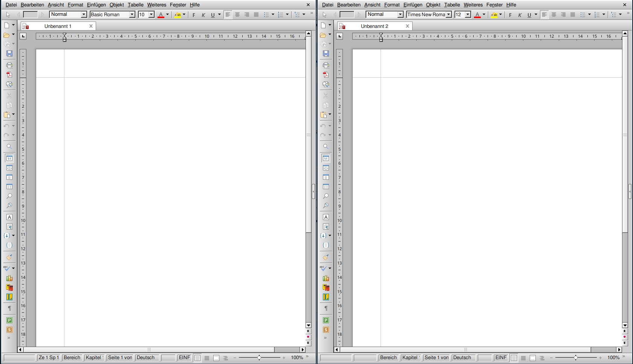Open the Times New Roman font dropdown
This screenshot has height=364, width=633.
pos(448,15)
